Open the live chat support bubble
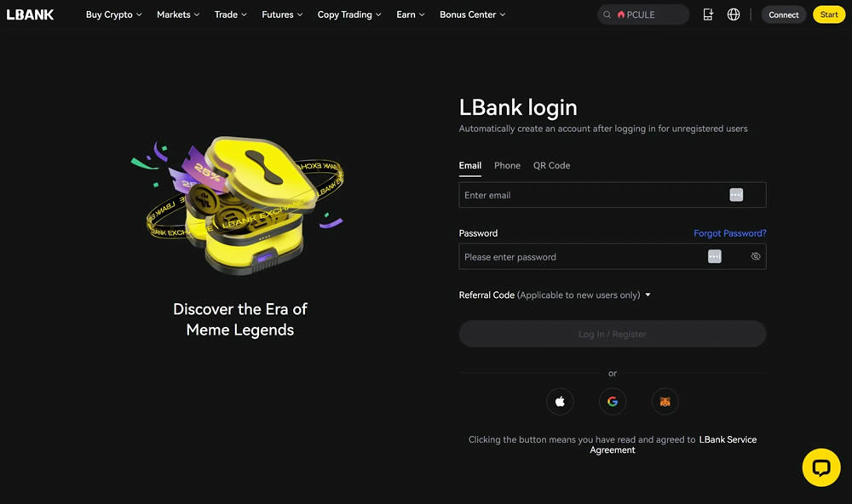The width and height of the screenshot is (852, 504). pyautogui.click(x=821, y=467)
